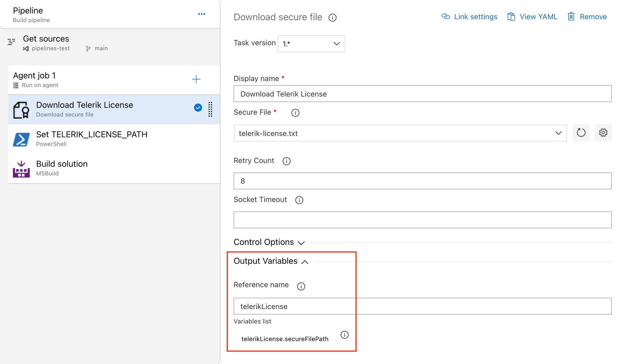The image size is (622, 364).
Task: Refresh the secure file list
Action: (581, 133)
